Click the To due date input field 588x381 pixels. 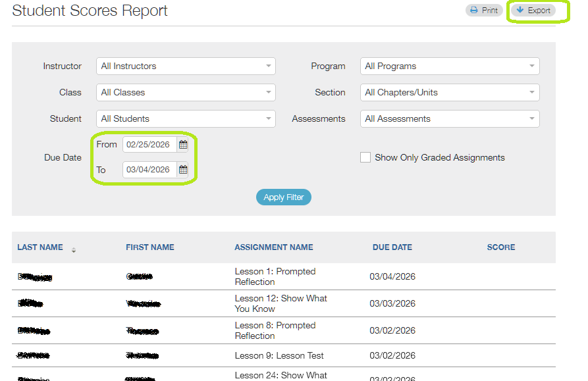pyautogui.click(x=149, y=170)
